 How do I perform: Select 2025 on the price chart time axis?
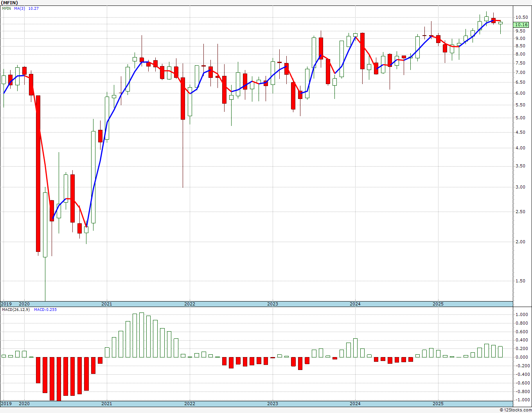coord(438,304)
